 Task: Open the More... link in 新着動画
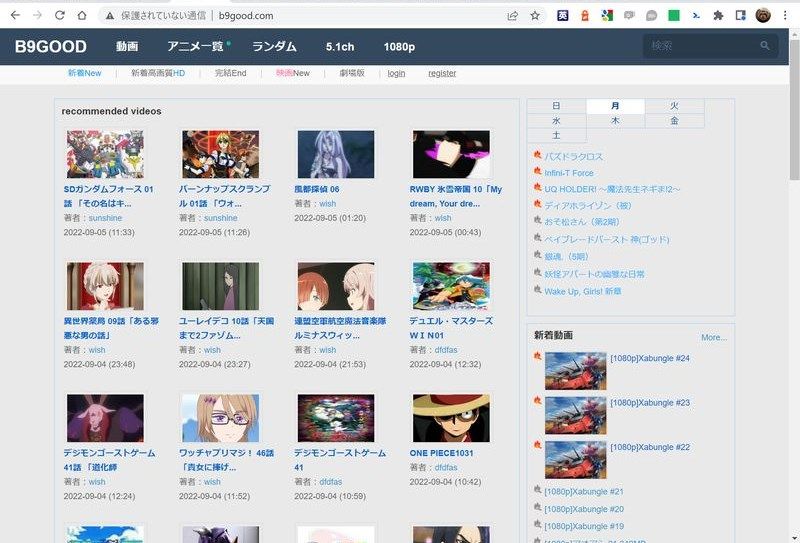pyautogui.click(x=713, y=338)
